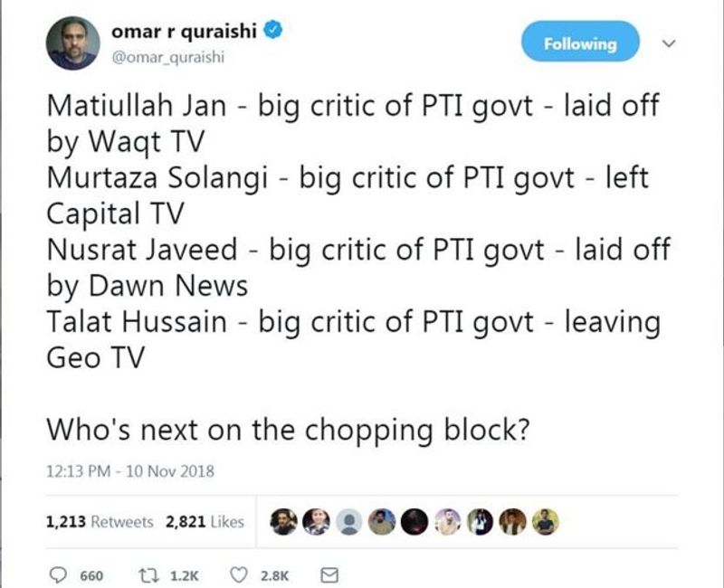Click the first avatar in likers row
This screenshot has width=724, height=588.
(284, 521)
